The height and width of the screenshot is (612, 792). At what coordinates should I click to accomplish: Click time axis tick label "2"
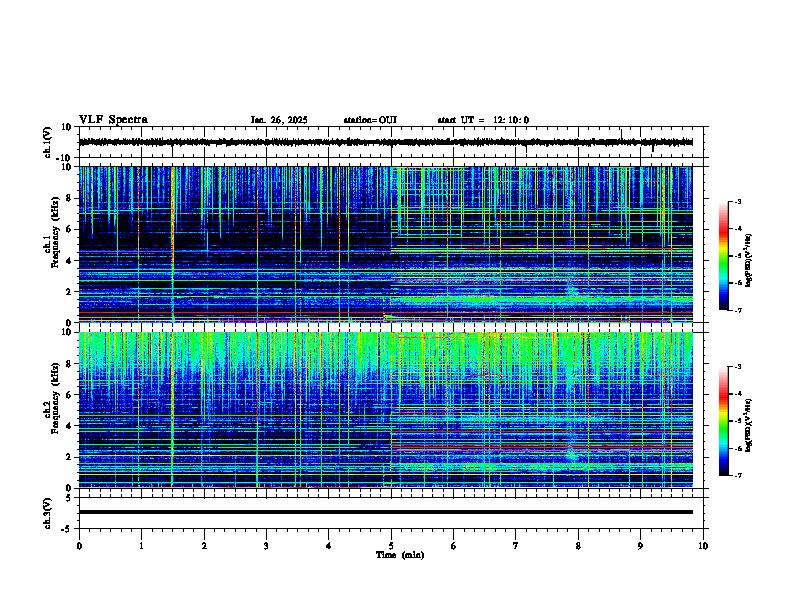pyautogui.click(x=204, y=546)
